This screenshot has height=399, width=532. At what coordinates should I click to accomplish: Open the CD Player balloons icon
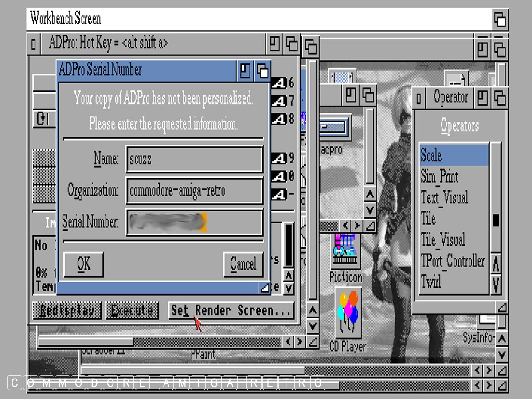click(x=348, y=313)
